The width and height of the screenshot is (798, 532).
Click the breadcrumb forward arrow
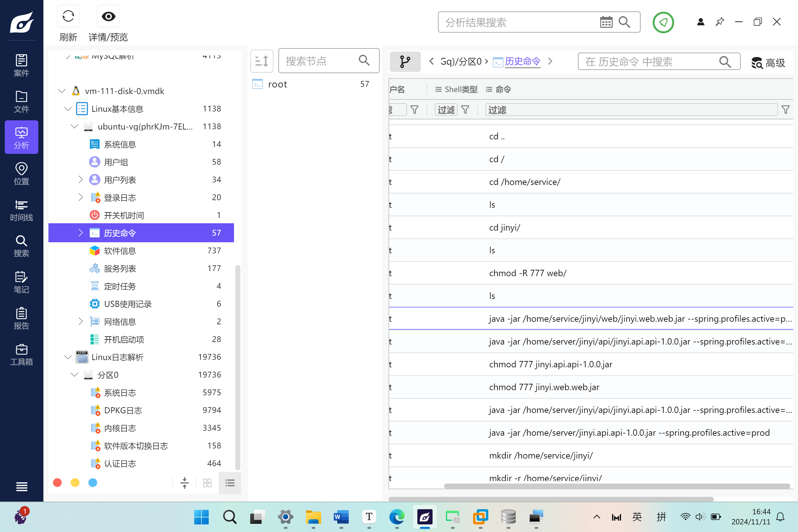click(550, 61)
